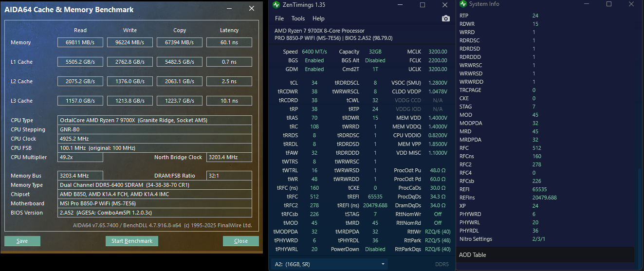The width and height of the screenshot is (644, 271).
Task: Maximize the System Info window
Action: coord(609,4)
